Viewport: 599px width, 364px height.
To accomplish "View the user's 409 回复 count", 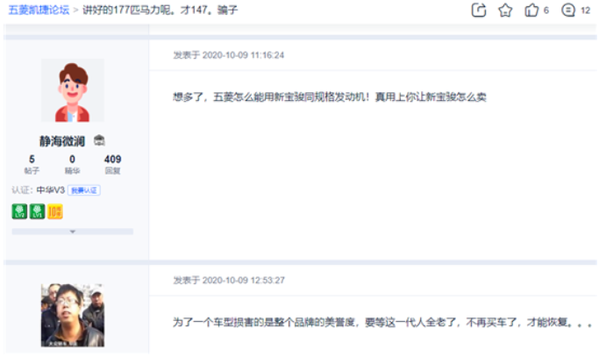I will [112, 164].
